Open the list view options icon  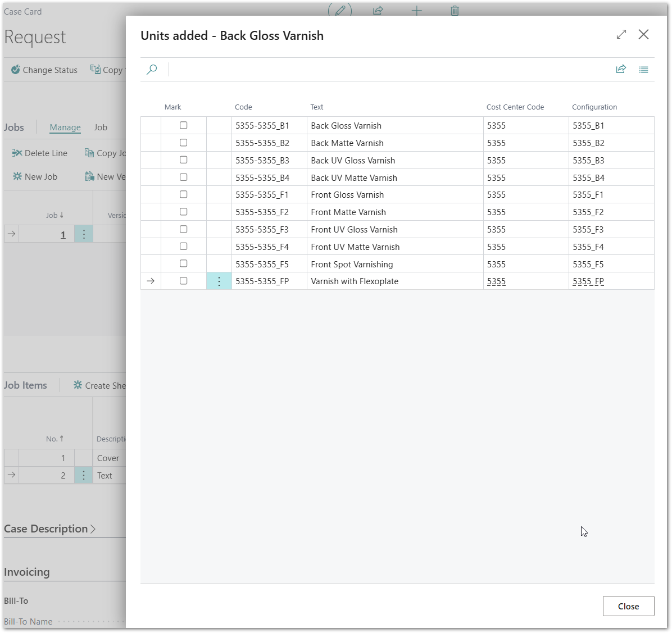(x=643, y=70)
